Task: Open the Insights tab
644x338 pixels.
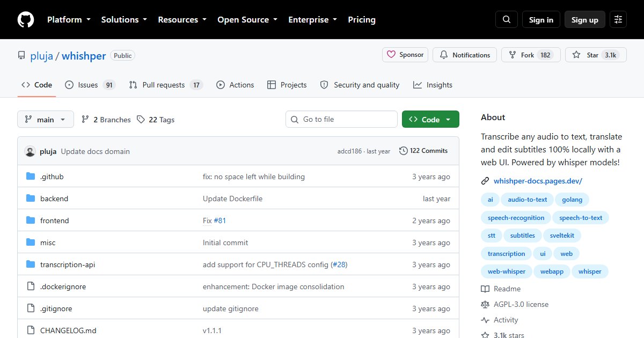Action: click(433, 85)
